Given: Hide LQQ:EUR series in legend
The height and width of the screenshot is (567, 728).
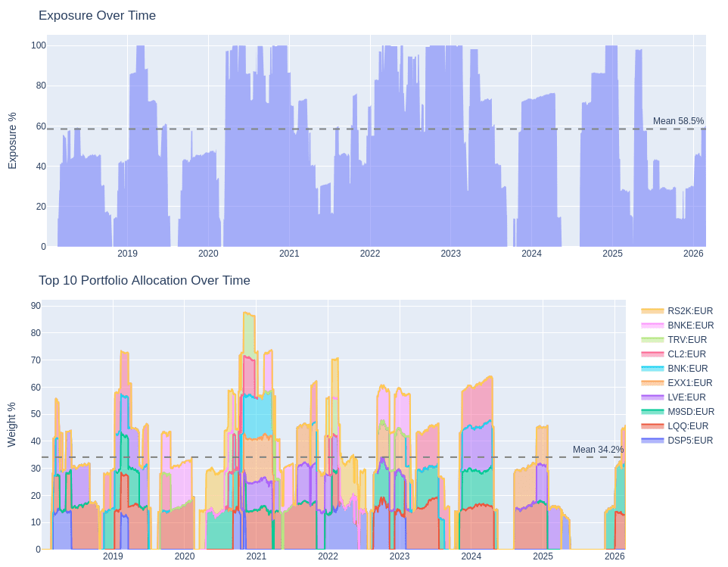Looking at the screenshot, I should (675, 426).
